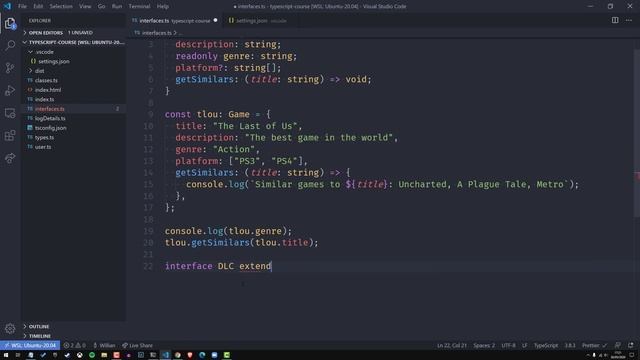Image resolution: width=640 pixels, height=360 pixels.
Task: Open the Brave browser from taskbar
Action: point(190,355)
